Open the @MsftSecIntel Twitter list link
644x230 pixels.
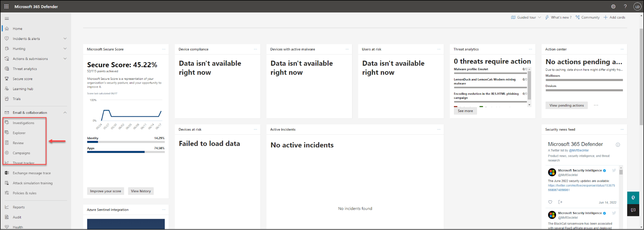coord(579,151)
